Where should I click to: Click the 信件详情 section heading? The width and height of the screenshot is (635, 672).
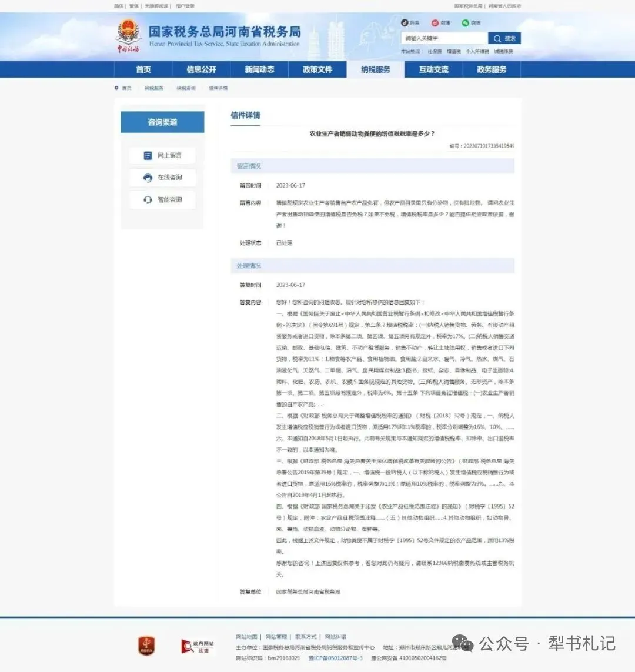[246, 115]
